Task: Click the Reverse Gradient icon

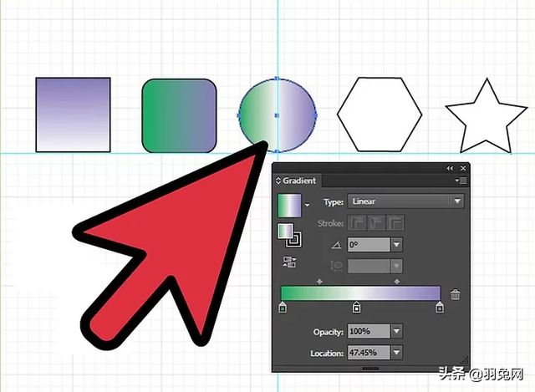Action: pyautogui.click(x=289, y=262)
